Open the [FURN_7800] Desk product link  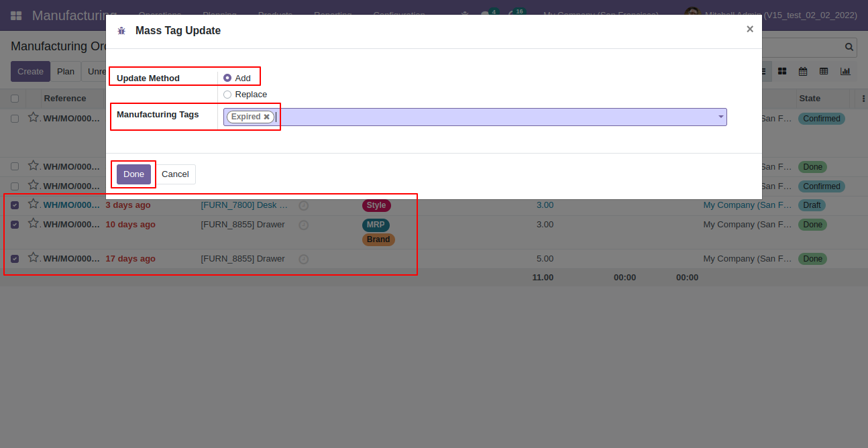[x=245, y=205]
